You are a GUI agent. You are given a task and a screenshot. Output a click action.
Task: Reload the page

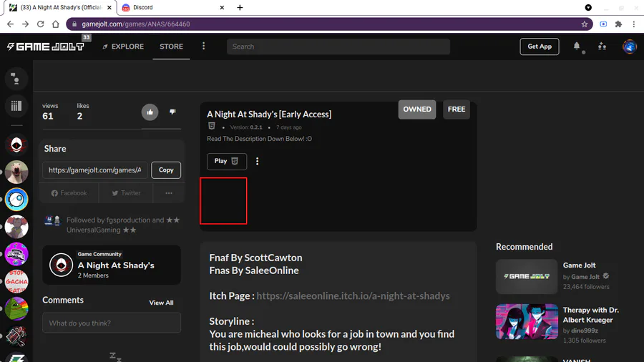pyautogui.click(x=40, y=24)
